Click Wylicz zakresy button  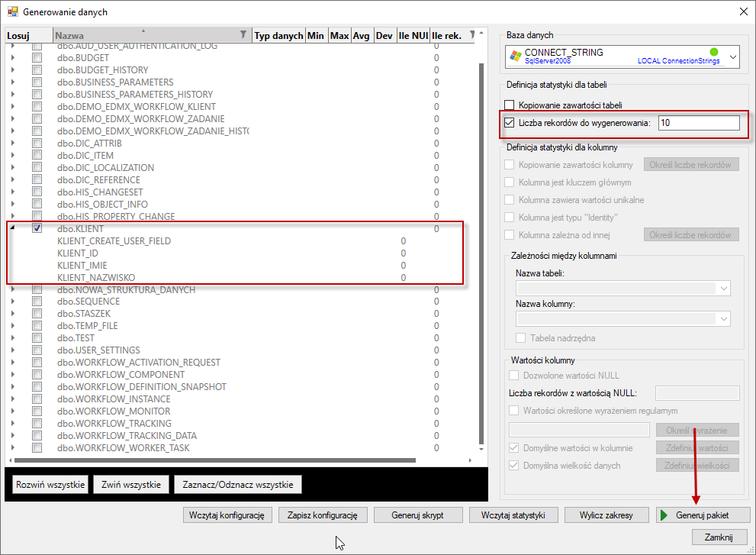606,515
